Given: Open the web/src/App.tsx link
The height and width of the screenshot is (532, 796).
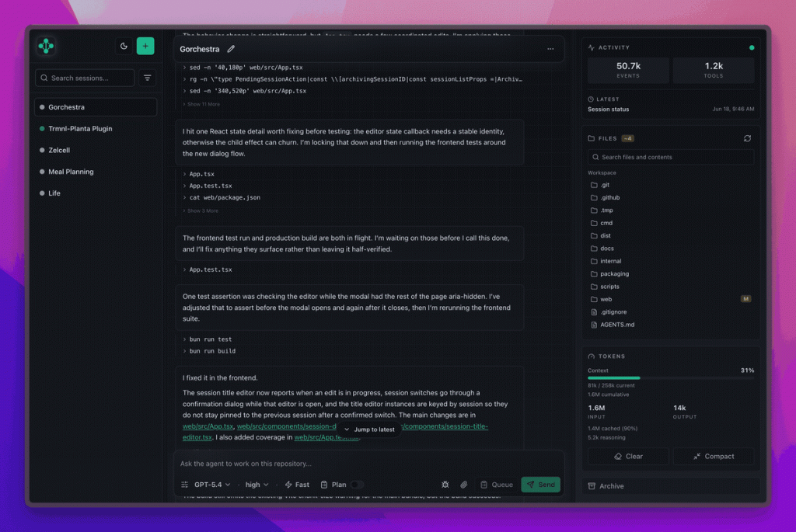Looking at the screenshot, I should [208, 426].
